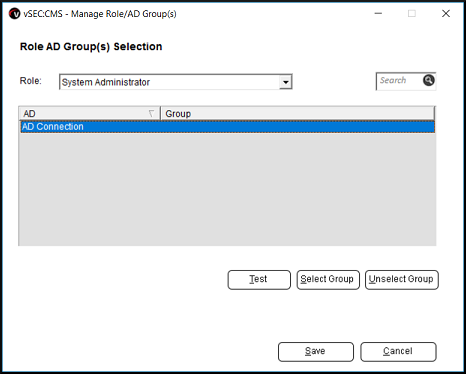Click the Select Group button
Viewport: 466px width, 374px height.
tap(328, 280)
